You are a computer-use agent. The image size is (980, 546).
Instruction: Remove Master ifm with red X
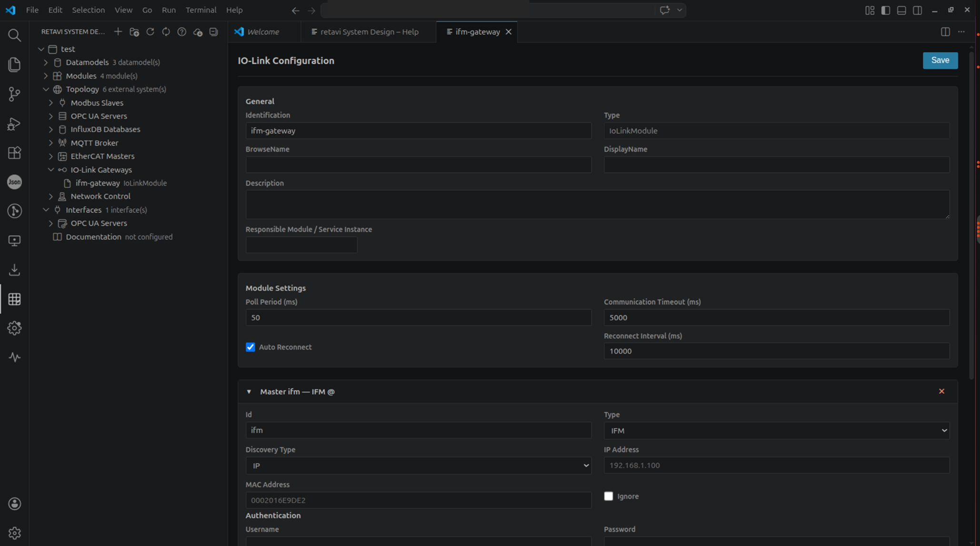pos(941,391)
